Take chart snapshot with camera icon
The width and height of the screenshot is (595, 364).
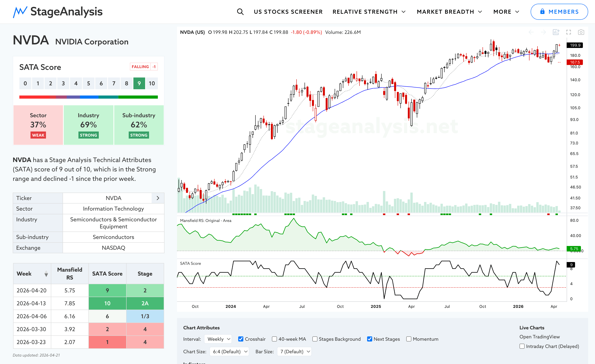point(581,32)
